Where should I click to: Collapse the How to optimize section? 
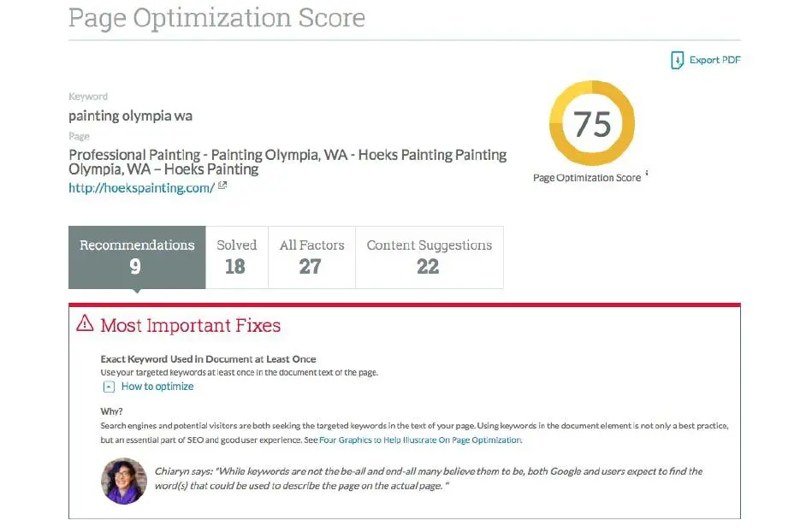[x=109, y=386]
